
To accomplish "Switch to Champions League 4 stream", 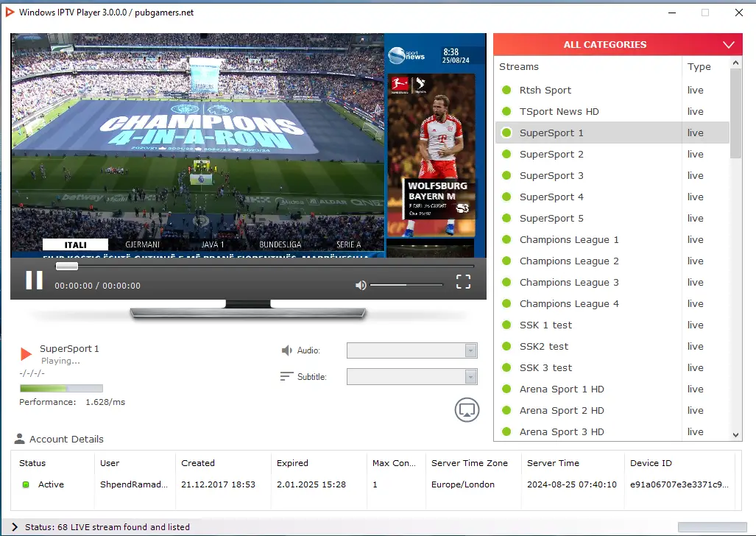I will (612, 304).
